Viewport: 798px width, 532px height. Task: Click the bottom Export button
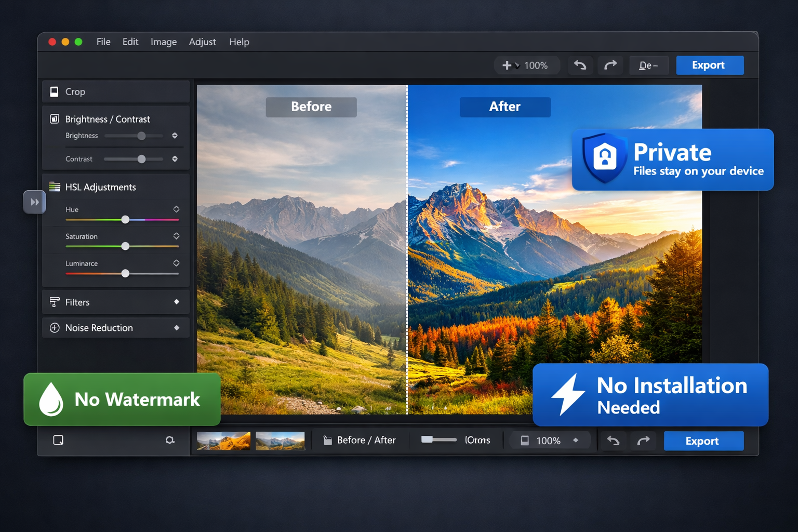(x=703, y=441)
